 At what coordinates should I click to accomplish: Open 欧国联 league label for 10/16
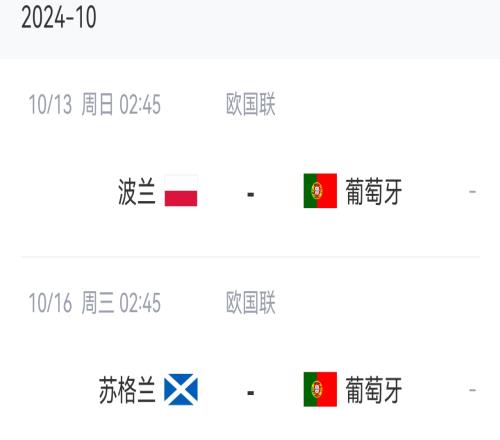(x=251, y=303)
